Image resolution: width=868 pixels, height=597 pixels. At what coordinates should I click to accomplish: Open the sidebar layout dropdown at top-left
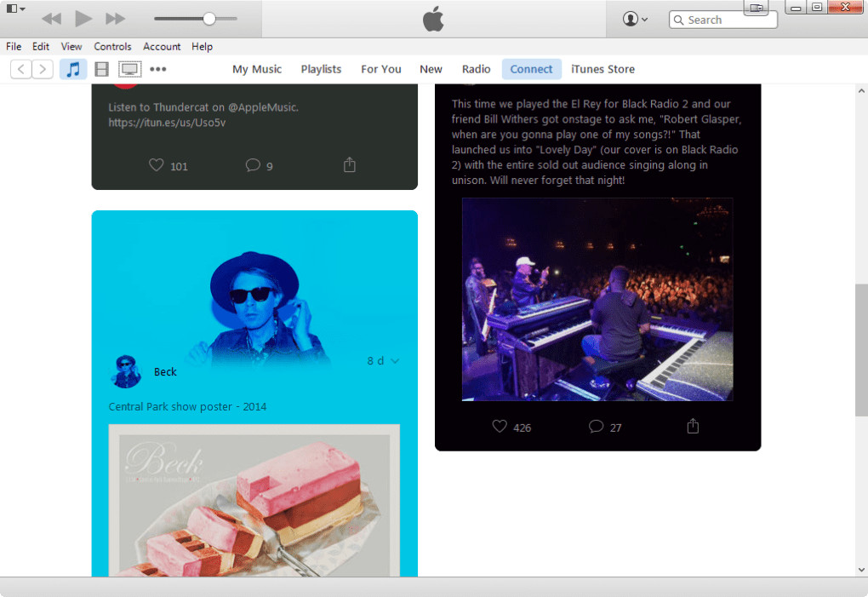[x=15, y=9]
